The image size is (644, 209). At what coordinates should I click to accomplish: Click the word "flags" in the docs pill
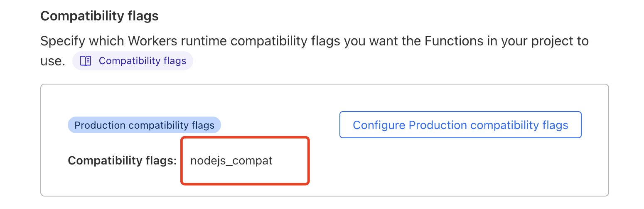174,61
